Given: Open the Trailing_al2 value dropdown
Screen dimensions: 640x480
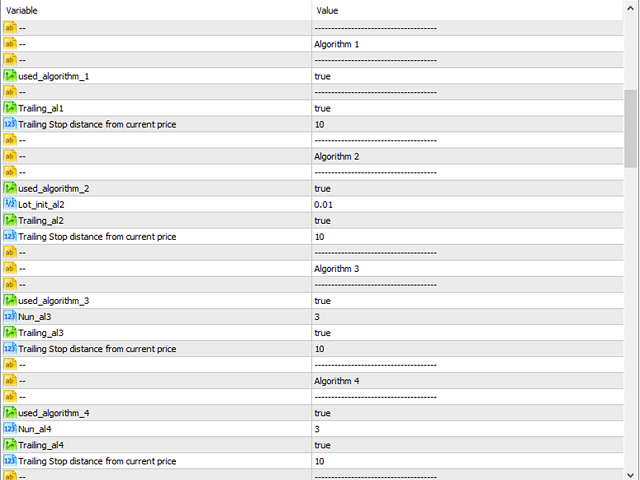Looking at the screenshot, I should 468,221.
